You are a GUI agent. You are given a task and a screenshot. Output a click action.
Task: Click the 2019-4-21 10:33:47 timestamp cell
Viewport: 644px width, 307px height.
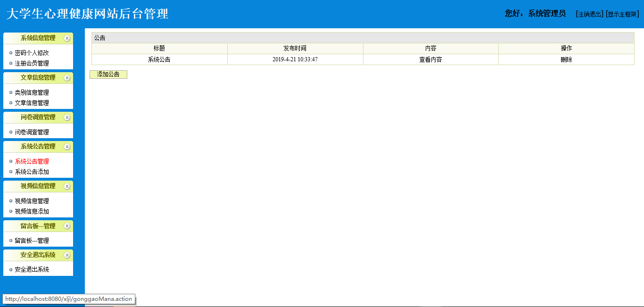295,60
